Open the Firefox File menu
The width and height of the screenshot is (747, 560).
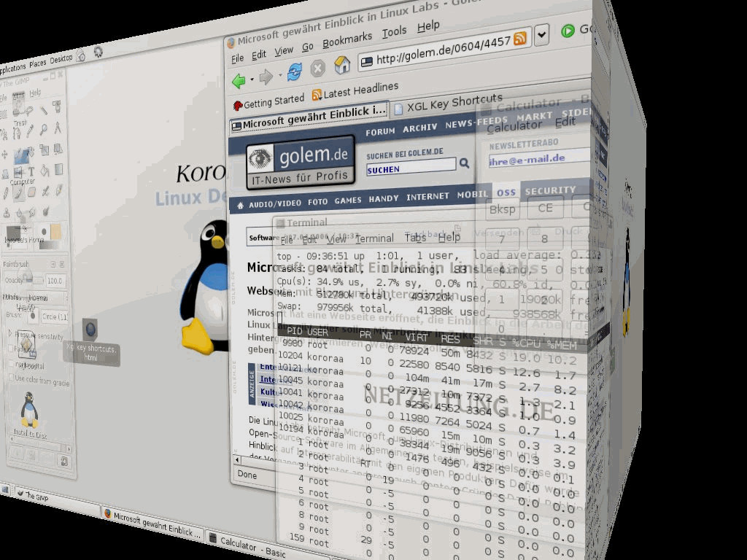[237, 59]
